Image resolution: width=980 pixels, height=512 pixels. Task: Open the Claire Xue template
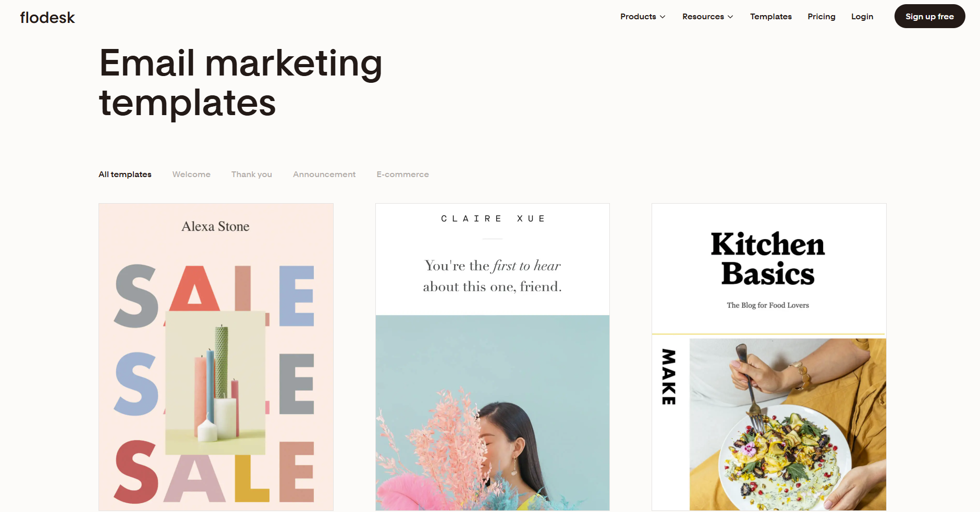tap(493, 357)
